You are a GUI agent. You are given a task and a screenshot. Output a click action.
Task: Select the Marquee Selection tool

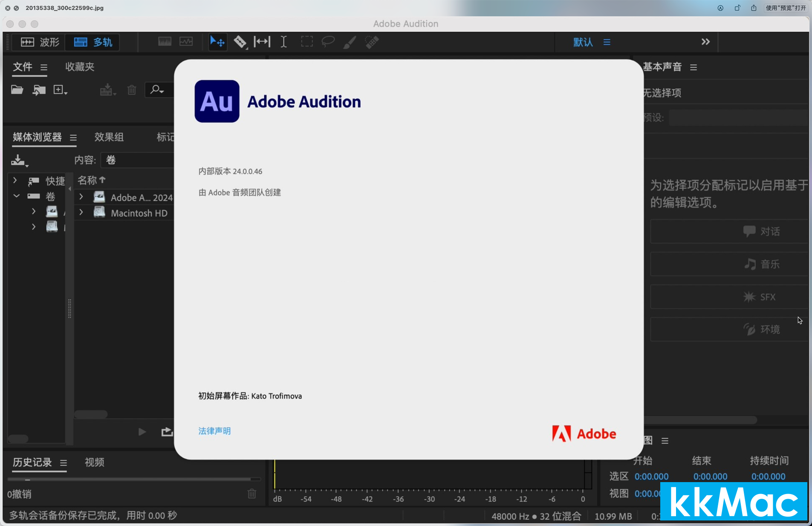coord(306,41)
